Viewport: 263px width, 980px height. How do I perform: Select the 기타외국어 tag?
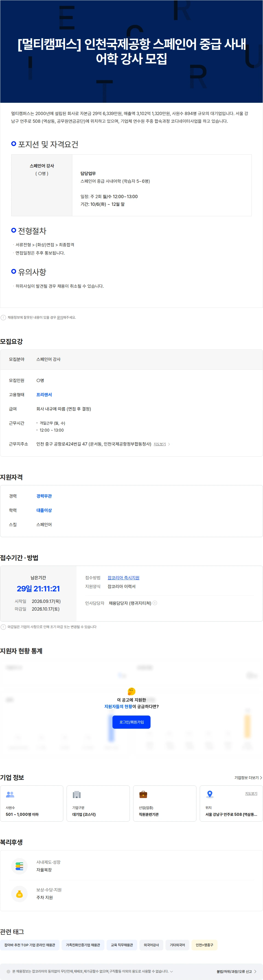click(x=177, y=945)
